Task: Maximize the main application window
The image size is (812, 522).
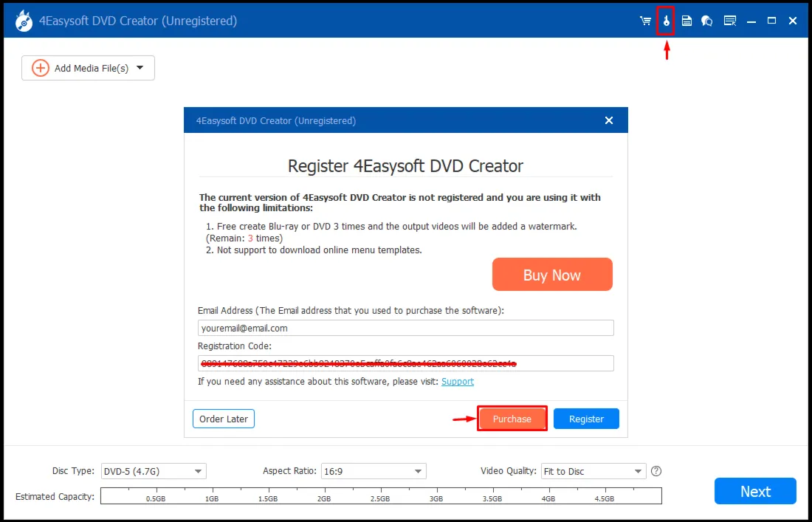Action: [771, 21]
